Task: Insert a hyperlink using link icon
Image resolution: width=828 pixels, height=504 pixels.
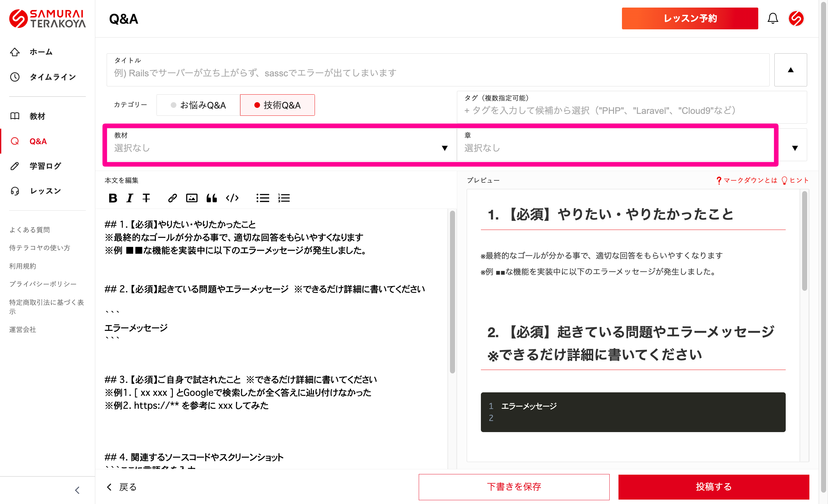Action: [172, 198]
